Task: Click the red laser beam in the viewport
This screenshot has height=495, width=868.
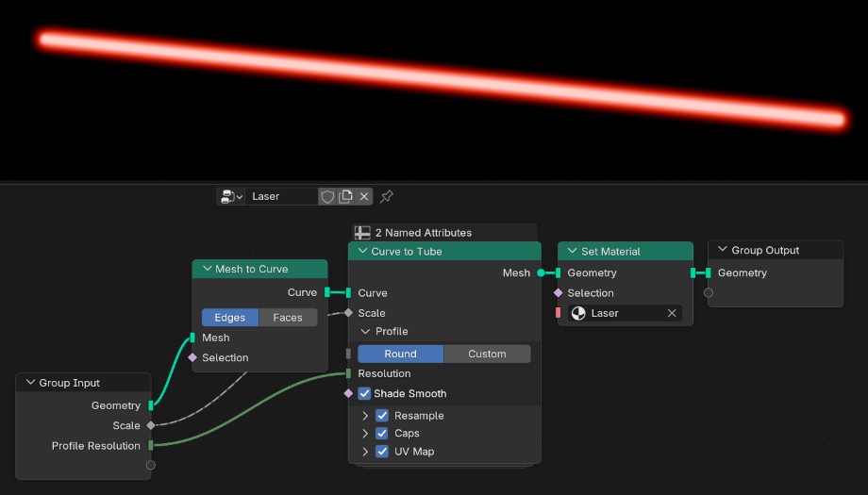Action: pyautogui.click(x=442, y=79)
